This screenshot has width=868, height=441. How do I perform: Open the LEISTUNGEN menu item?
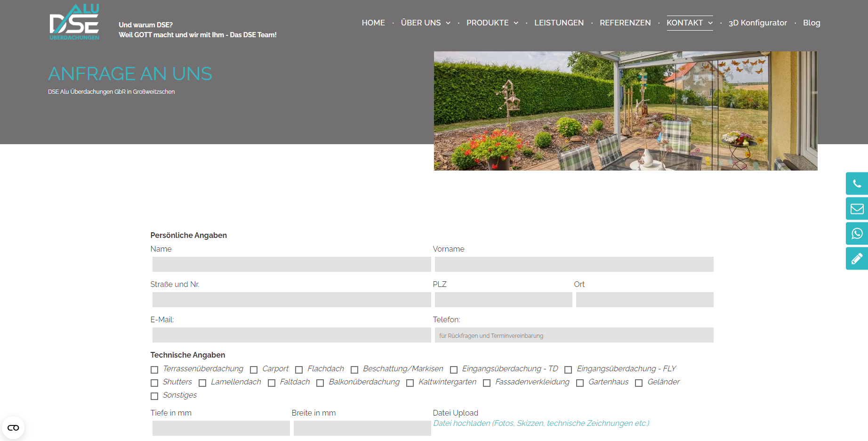tap(559, 23)
